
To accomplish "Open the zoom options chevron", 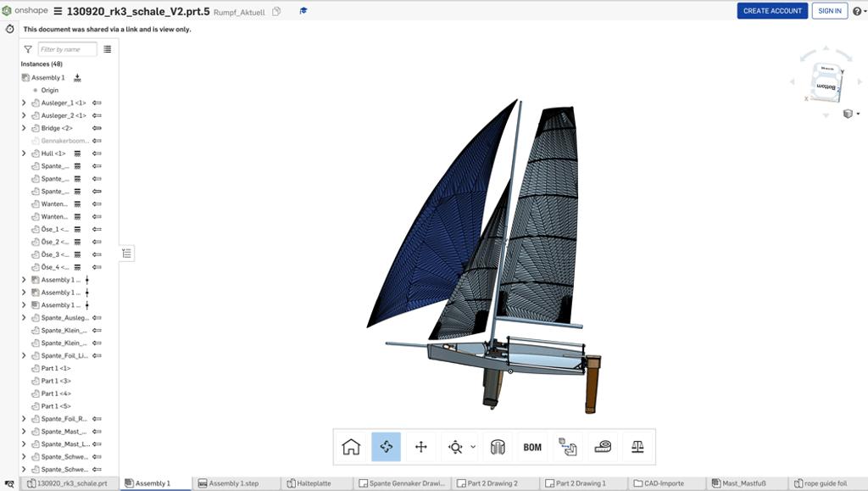I will click(472, 445).
